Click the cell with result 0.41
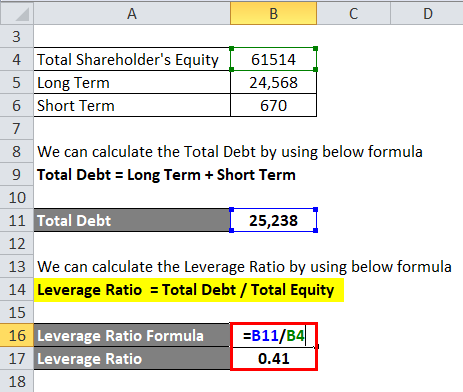The image size is (463, 392). point(273,358)
